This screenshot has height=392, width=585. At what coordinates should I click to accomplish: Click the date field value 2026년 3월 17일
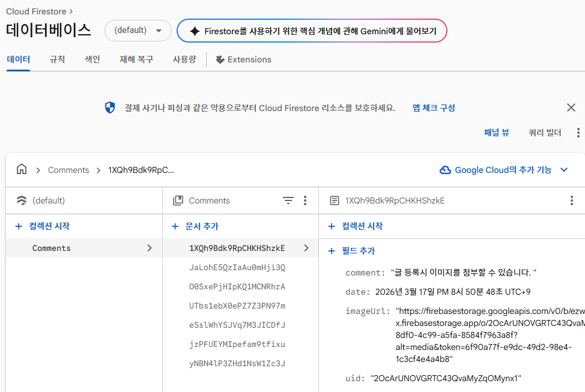(452, 292)
